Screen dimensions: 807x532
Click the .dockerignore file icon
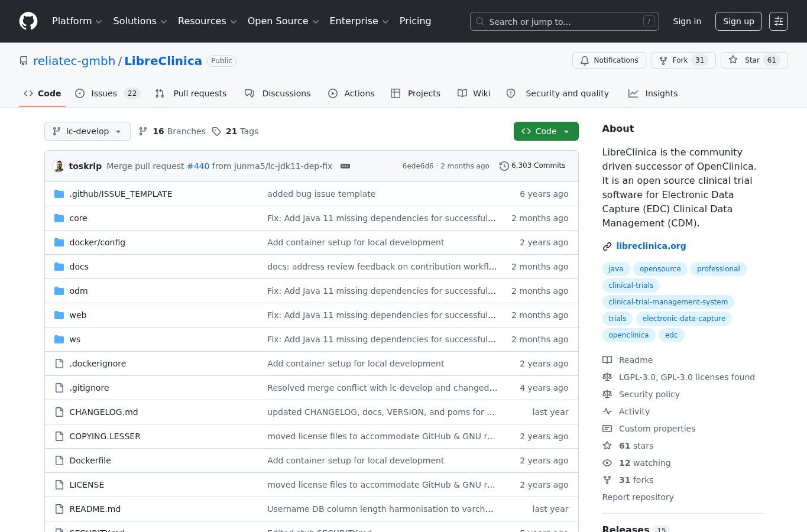[x=59, y=364]
